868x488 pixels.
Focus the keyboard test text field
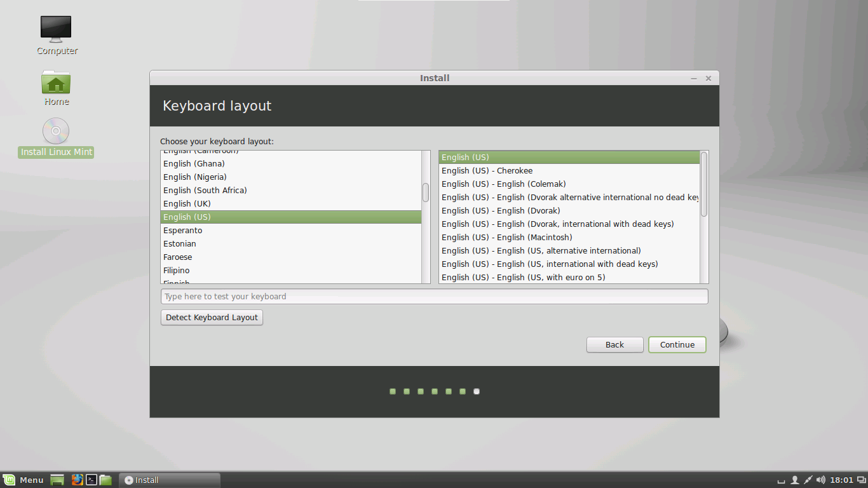coord(434,296)
